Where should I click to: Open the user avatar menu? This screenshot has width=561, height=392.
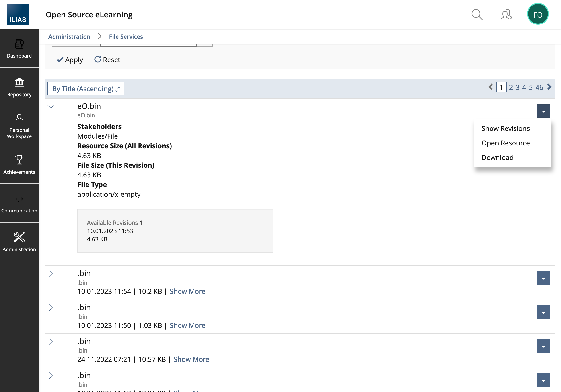pyautogui.click(x=538, y=14)
